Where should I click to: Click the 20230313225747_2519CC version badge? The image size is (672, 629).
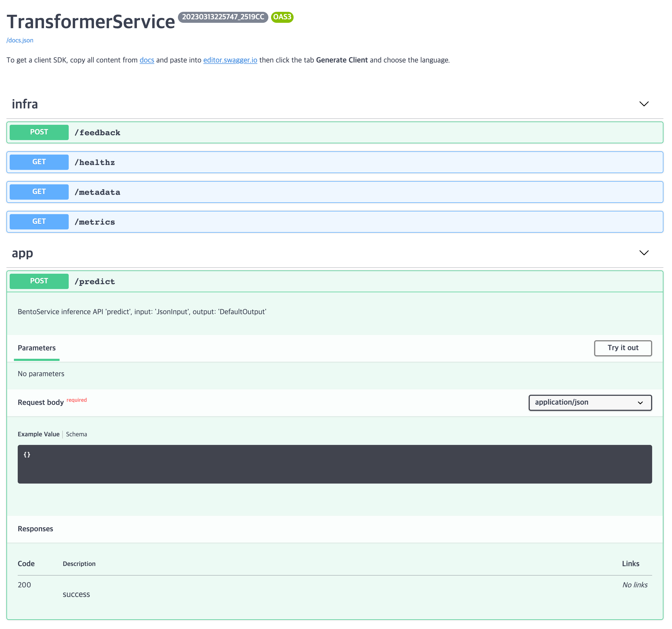[222, 17]
